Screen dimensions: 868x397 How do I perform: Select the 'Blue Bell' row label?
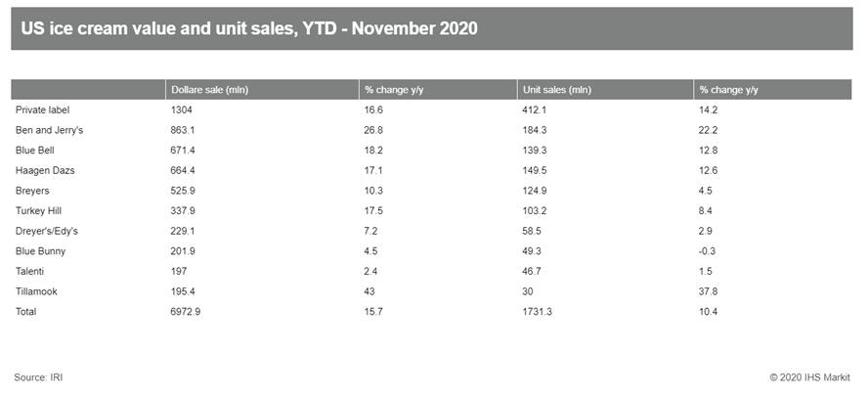coord(36,150)
